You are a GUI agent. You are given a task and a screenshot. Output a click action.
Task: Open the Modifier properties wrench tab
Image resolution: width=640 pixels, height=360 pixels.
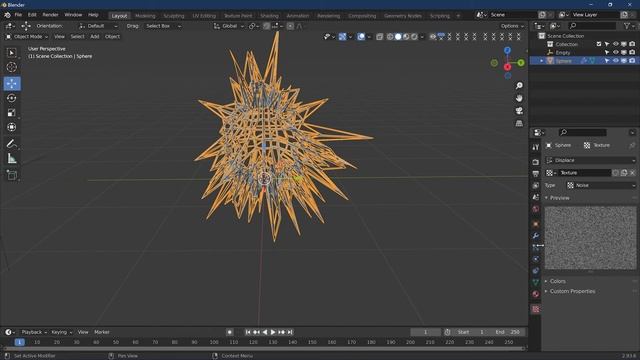pyautogui.click(x=536, y=236)
